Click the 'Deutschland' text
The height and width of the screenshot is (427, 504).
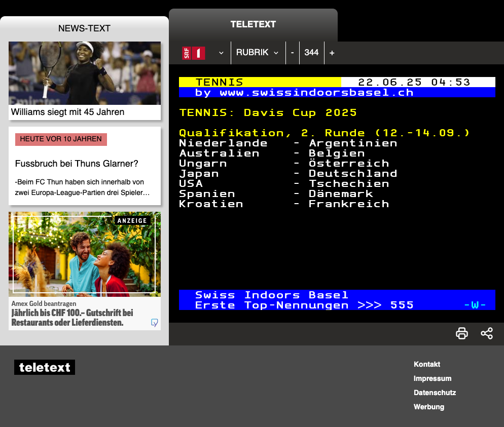[353, 173]
